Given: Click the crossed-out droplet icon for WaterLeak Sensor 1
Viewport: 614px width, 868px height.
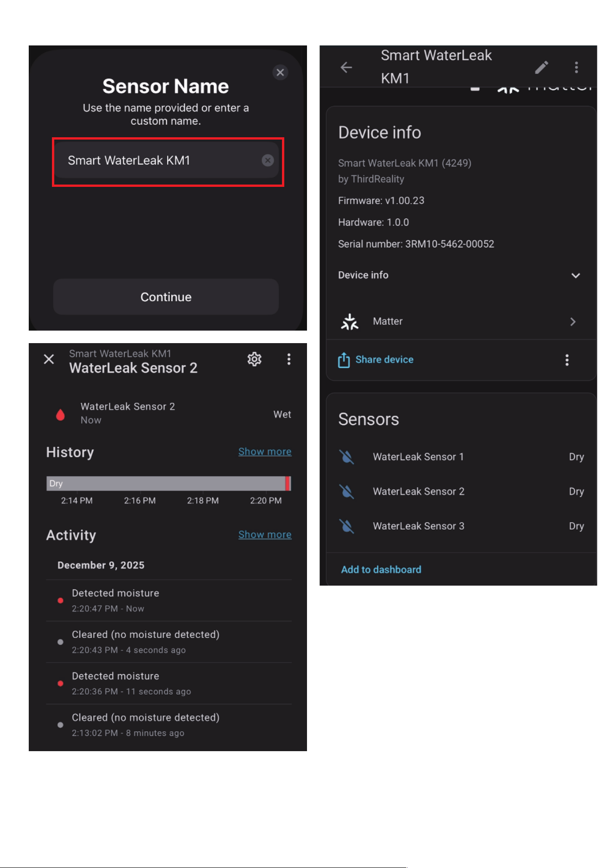Looking at the screenshot, I should coord(346,457).
